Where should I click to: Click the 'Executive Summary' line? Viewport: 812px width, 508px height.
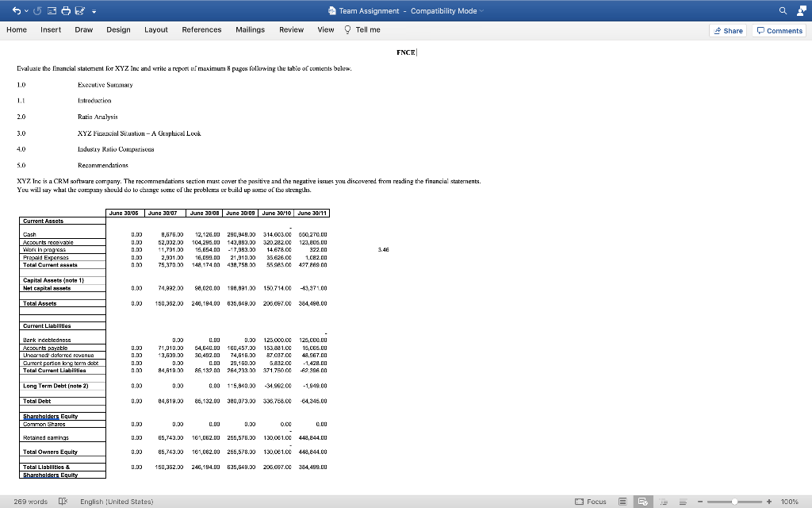point(105,84)
